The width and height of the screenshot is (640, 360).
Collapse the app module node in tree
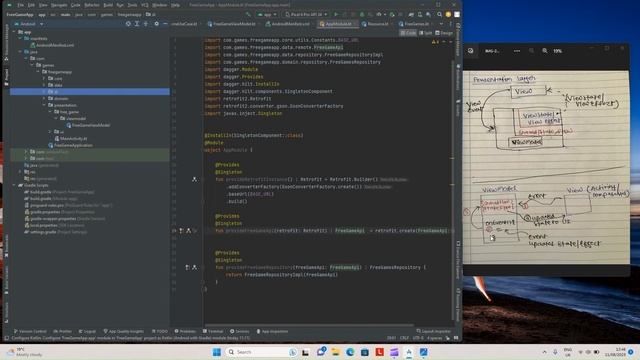pyautogui.click(x=14, y=32)
